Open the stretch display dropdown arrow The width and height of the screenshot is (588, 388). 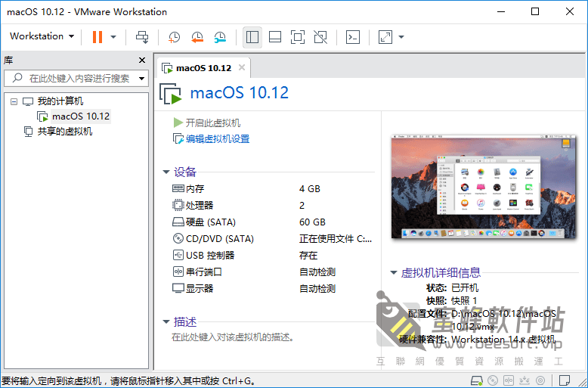coord(401,37)
